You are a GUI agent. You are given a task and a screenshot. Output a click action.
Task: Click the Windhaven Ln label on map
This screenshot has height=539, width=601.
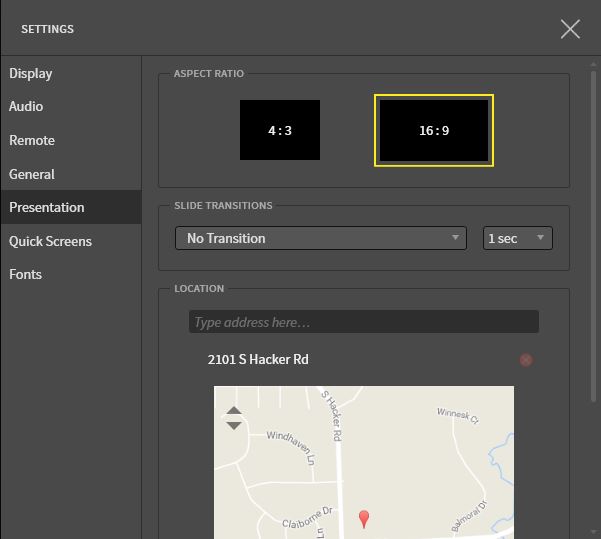(291, 447)
